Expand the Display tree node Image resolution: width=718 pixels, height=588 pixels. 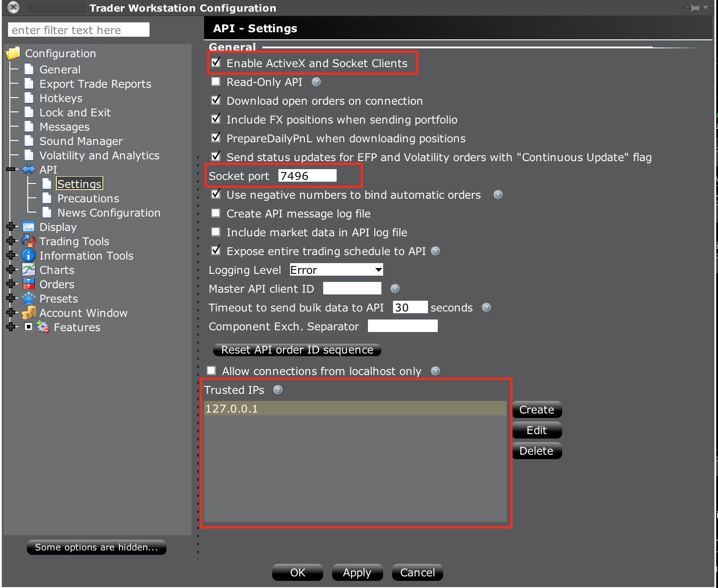click(x=11, y=227)
